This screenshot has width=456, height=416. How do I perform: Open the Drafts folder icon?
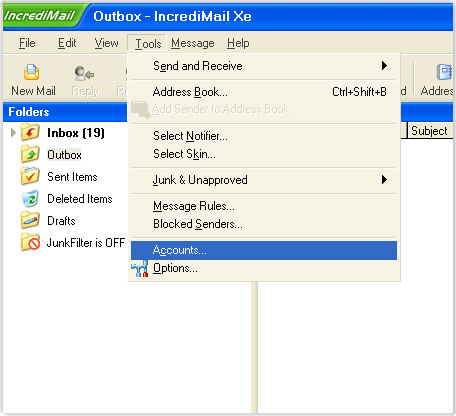[30, 220]
